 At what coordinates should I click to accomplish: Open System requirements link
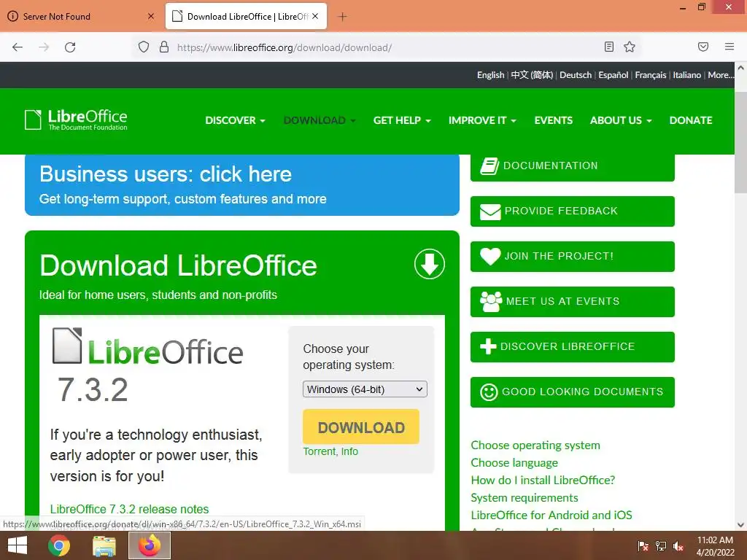click(x=524, y=497)
